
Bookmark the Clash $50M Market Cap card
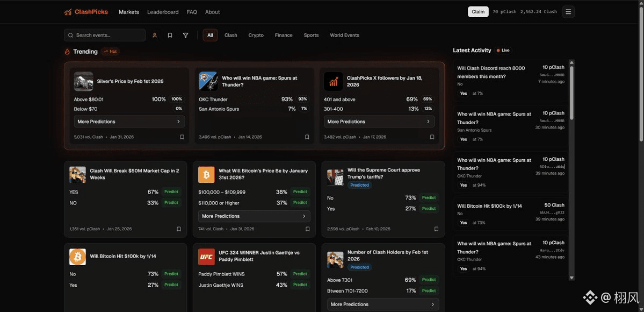[x=179, y=229]
